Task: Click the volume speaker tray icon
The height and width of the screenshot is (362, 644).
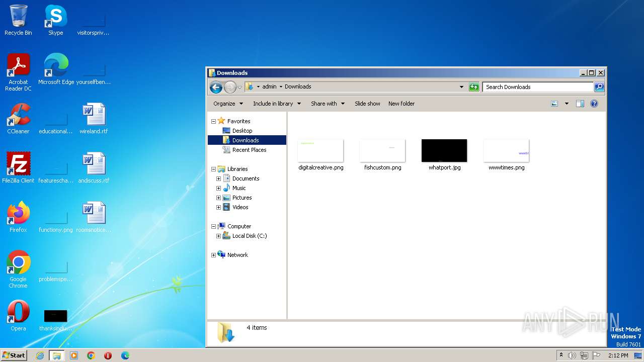Action: pyautogui.click(x=572, y=355)
